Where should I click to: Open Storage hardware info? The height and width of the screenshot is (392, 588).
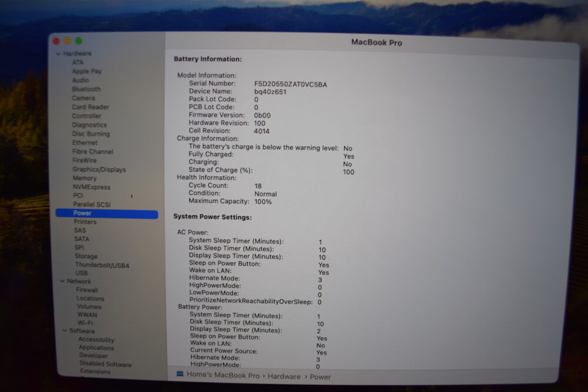(86, 256)
